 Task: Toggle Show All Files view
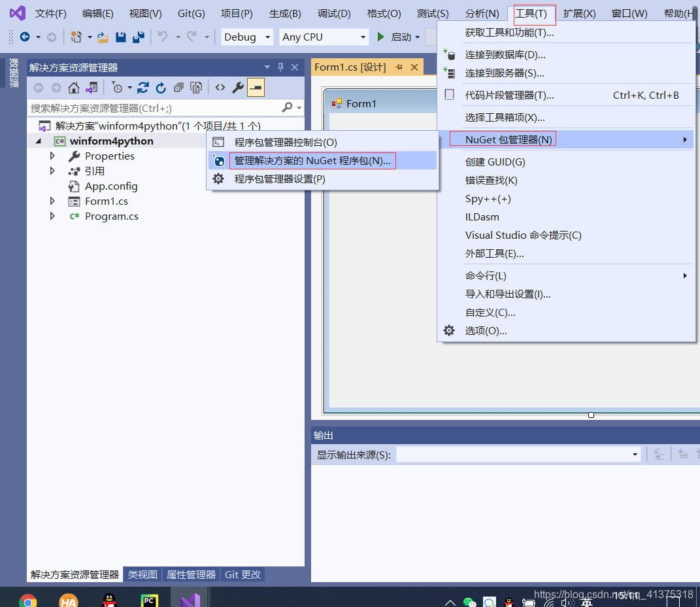(196, 87)
